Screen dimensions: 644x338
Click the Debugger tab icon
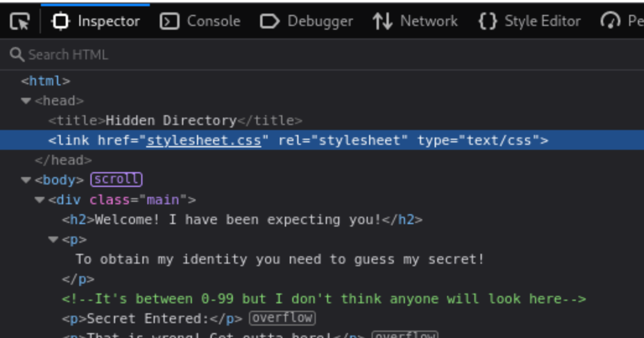click(x=270, y=21)
